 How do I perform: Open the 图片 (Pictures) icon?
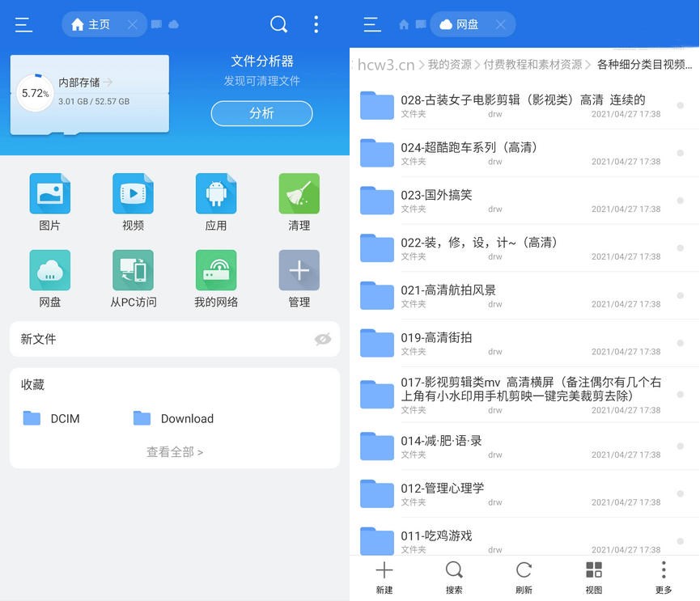click(x=49, y=194)
